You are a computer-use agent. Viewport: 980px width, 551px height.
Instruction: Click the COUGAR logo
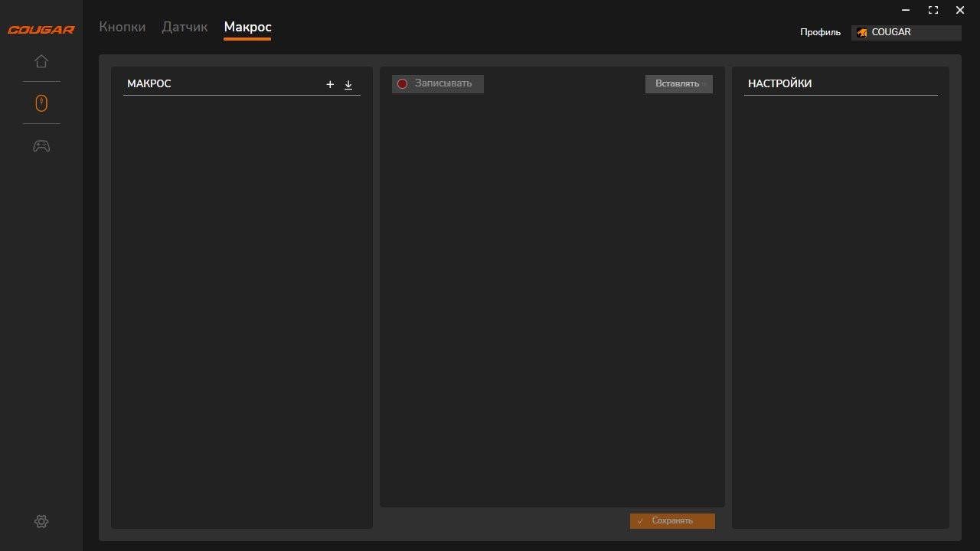coord(41,30)
